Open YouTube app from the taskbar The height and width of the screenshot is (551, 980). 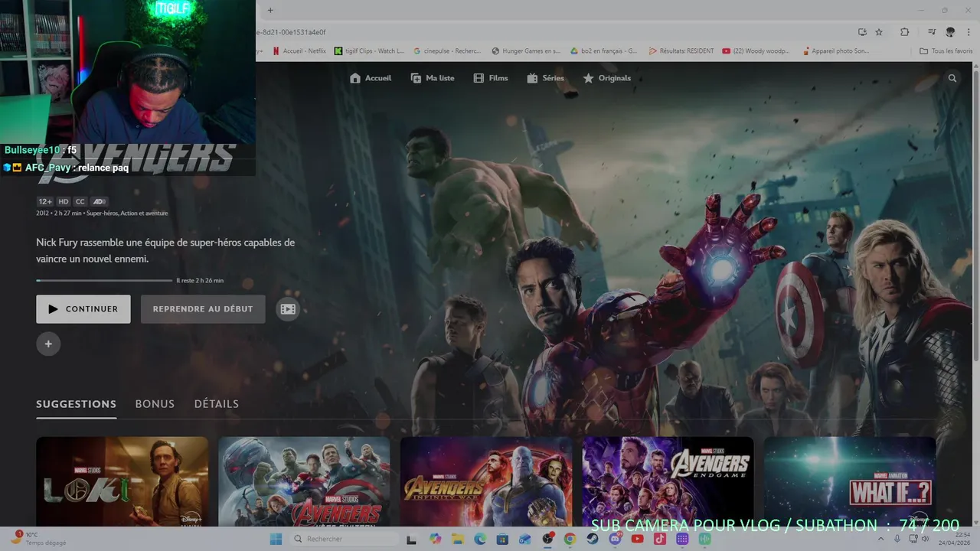(x=637, y=539)
